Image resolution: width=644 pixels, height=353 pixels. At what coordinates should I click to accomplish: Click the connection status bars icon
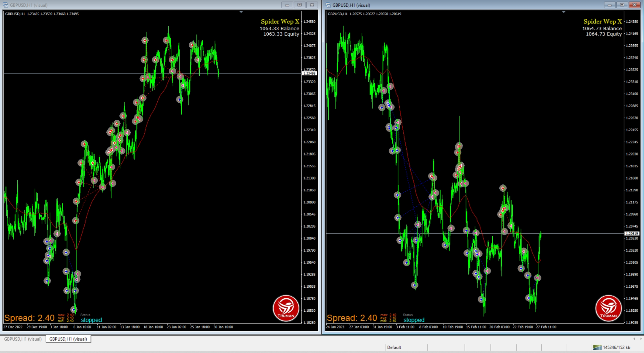point(597,347)
